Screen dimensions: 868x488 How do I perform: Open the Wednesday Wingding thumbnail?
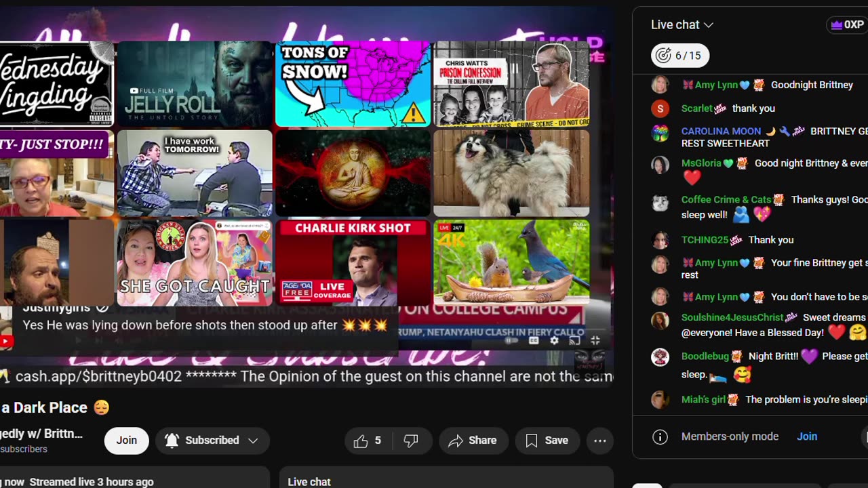pyautogui.click(x=57, y=84)
